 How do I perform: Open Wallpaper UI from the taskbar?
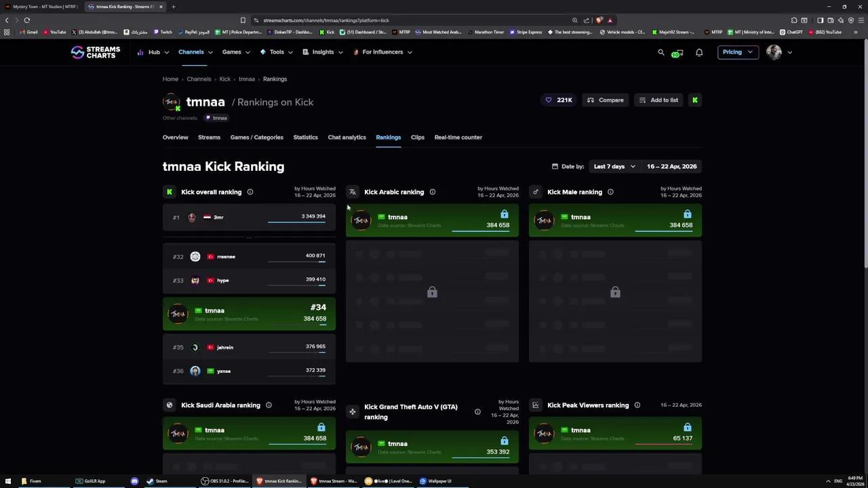pos(435,481)
